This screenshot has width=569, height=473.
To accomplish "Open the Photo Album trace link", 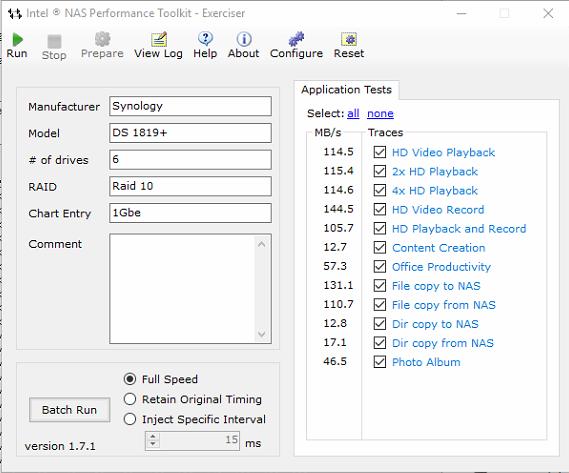I will coord(426,362).
